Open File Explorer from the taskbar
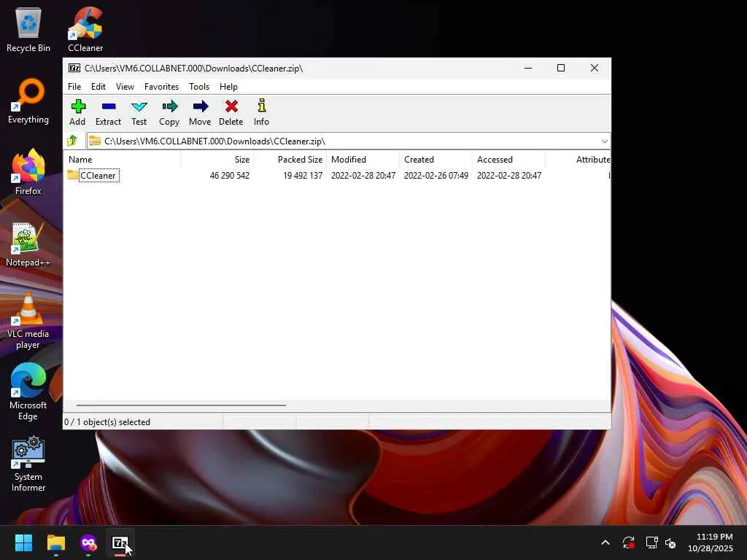747x560 pixels. [x=55, y=542]
